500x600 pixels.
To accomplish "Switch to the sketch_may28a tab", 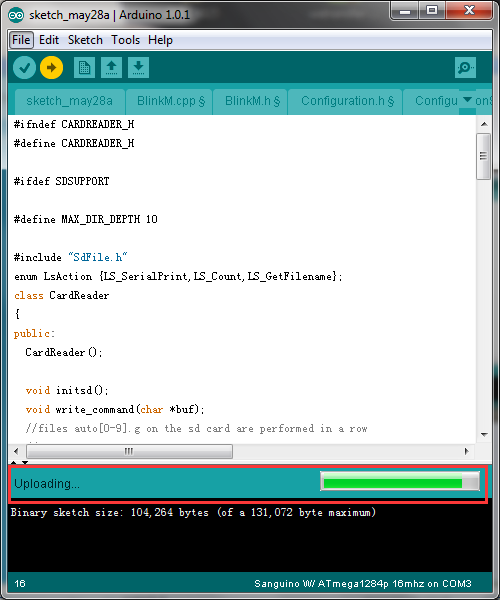I will pyautogui.click(x=70, y=101).
